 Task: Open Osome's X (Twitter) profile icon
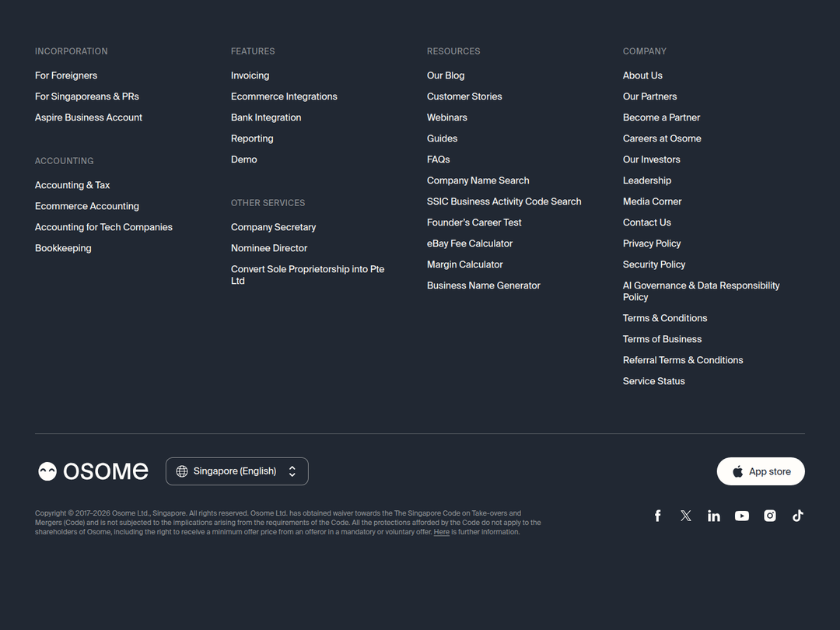pyautogui.click(x=686, y=516)
